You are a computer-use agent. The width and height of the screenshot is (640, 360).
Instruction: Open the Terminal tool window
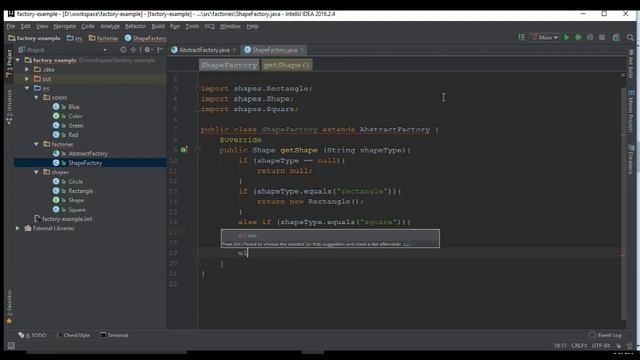click(114, 335)
